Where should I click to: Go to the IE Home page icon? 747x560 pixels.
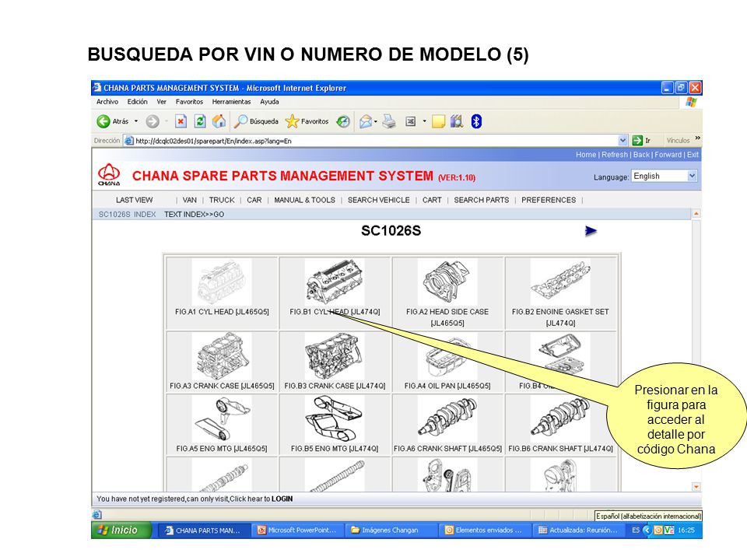click(x=219, y=121)
